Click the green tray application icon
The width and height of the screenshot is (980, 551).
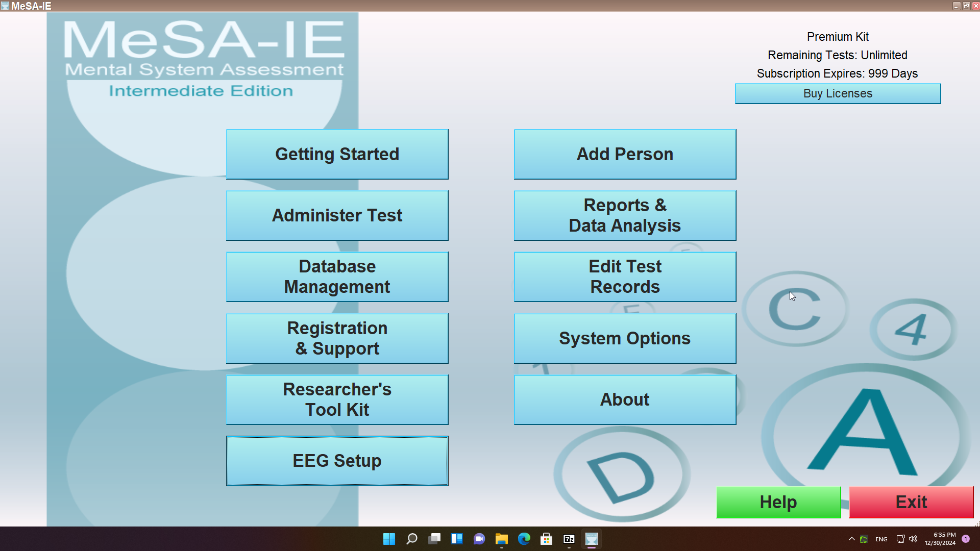[x=864, y=539]
